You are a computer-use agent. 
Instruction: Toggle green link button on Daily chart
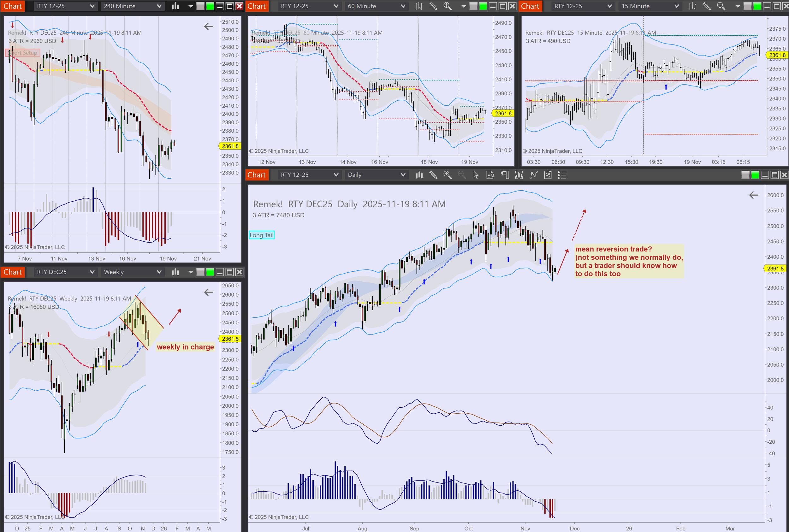[x=755, y=175]
